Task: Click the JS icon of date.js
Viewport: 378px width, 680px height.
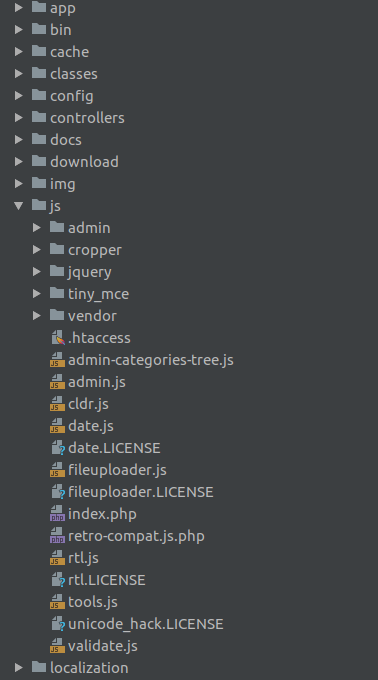Action: point(57,426)
